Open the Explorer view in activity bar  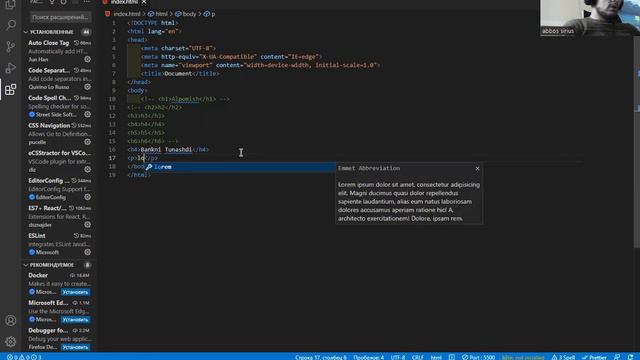11,4
